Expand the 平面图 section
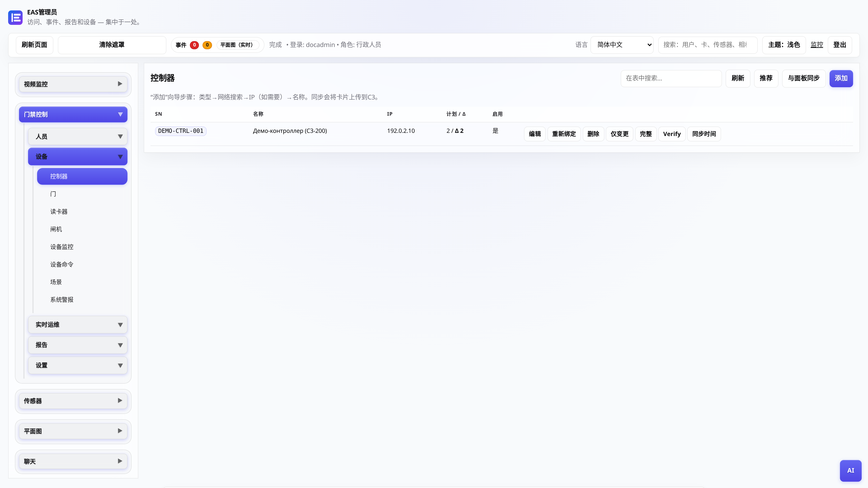The width and height of the screenshot is (868, 488). point(73,431)
